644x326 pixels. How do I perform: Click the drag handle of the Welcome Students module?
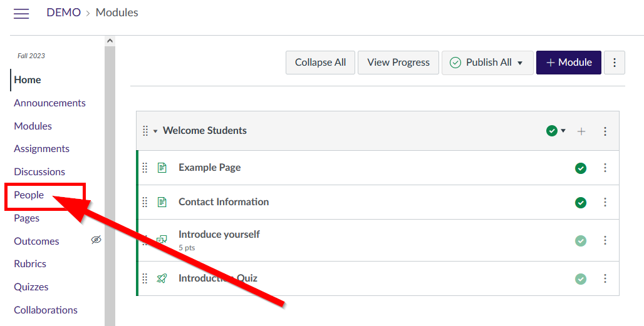(145, 131)
